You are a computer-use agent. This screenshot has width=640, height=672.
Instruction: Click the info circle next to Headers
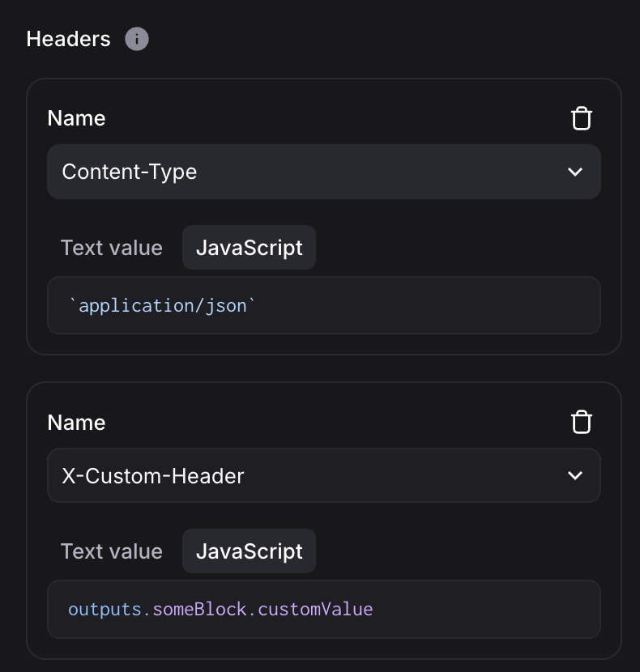coord(137,38)
